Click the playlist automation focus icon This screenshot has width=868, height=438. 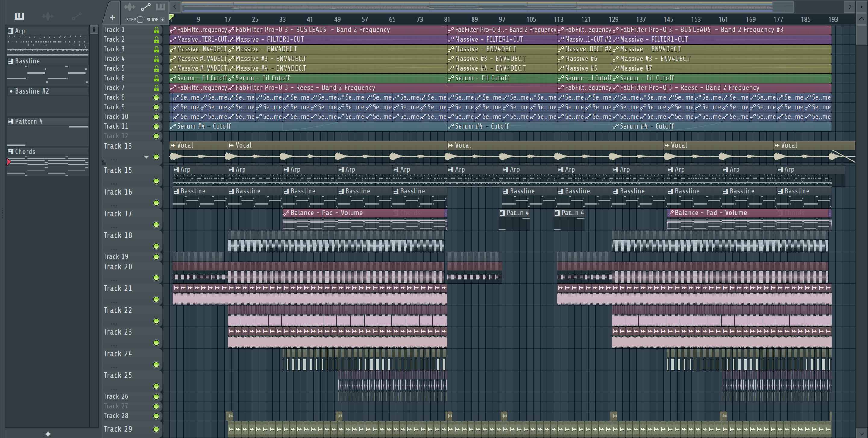point(146,7)
